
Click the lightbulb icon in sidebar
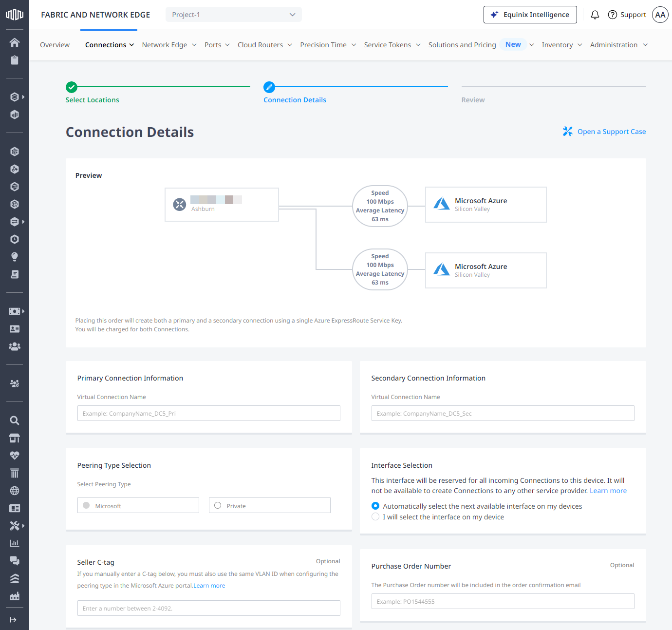15,257
